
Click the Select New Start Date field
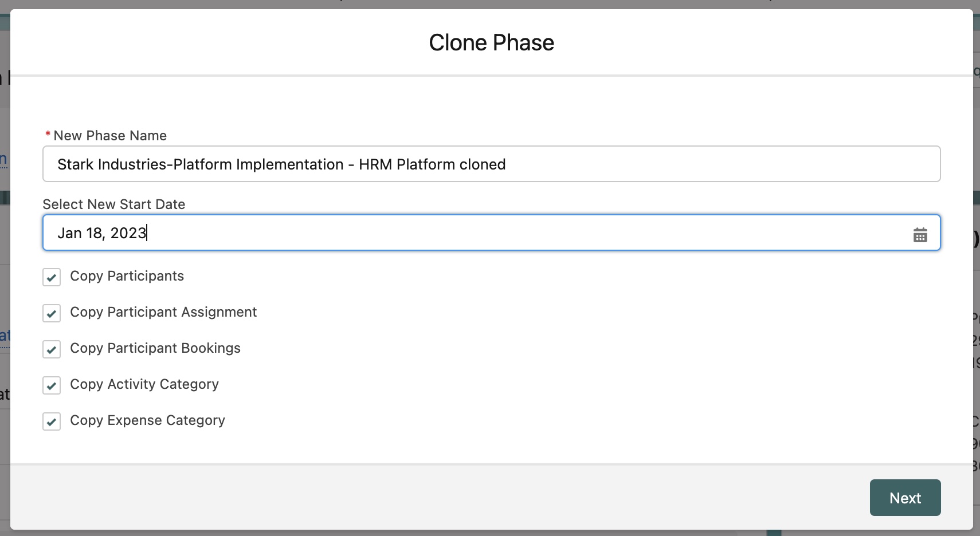click(x=401, y=233)
